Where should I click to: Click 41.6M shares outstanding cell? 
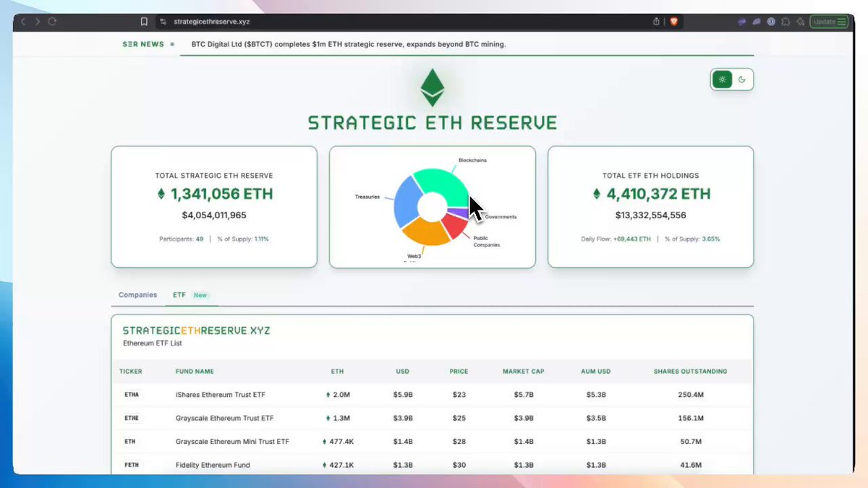[691, 465]
